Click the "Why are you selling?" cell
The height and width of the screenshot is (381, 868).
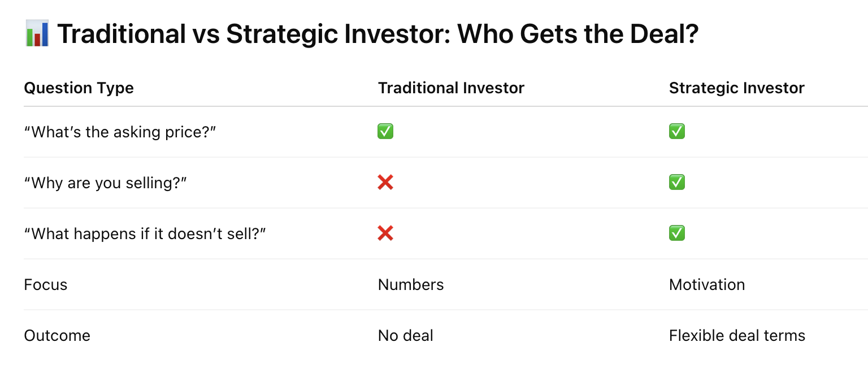click(105, 183)
